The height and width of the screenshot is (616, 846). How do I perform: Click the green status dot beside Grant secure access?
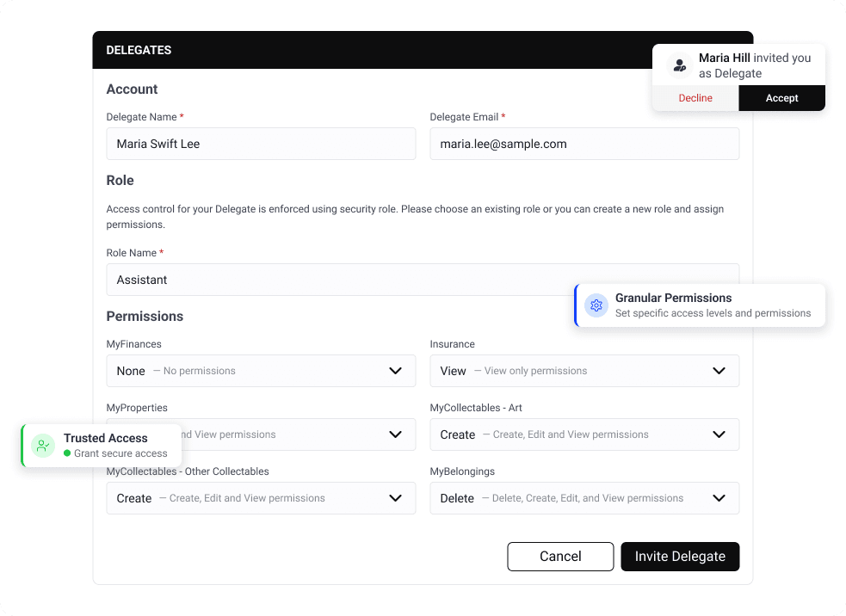pos(67,453)
